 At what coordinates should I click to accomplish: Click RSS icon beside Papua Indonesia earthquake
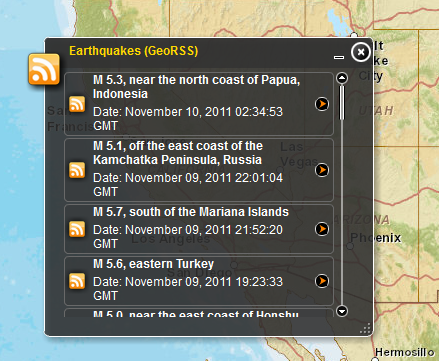pos(77,104)
